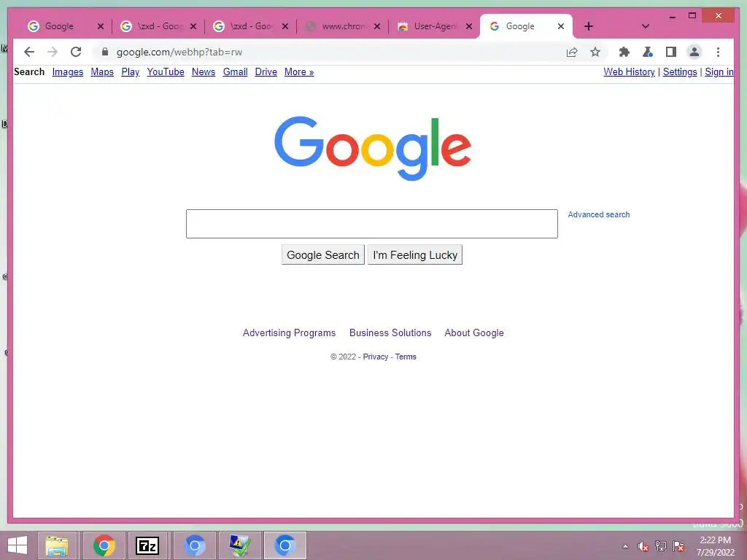
Task: Expand the More » menu link
Action: coord(299,72)
